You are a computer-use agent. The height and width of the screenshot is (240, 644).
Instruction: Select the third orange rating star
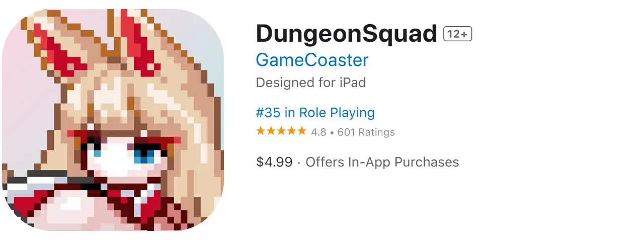point(281,131)
